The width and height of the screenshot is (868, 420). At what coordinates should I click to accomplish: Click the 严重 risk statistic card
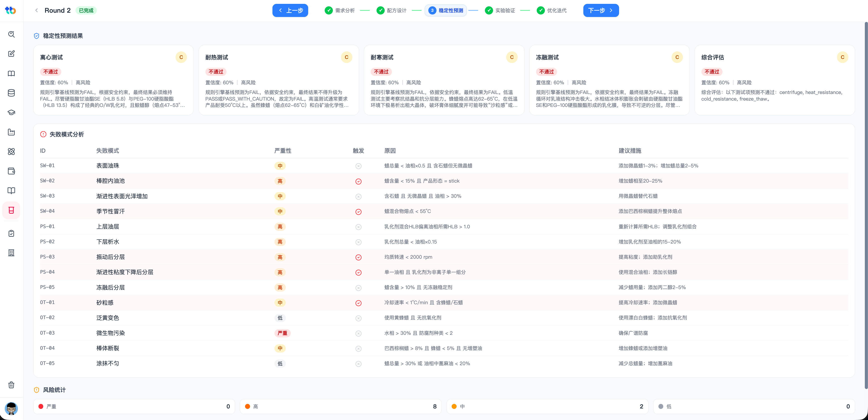click(134, 406)
